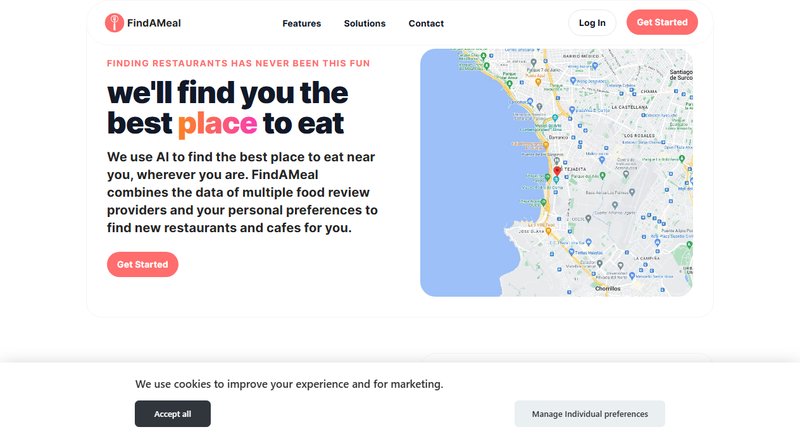Click the Log In button
This screenshot has height=446, width=800.
tap(592, 22)
